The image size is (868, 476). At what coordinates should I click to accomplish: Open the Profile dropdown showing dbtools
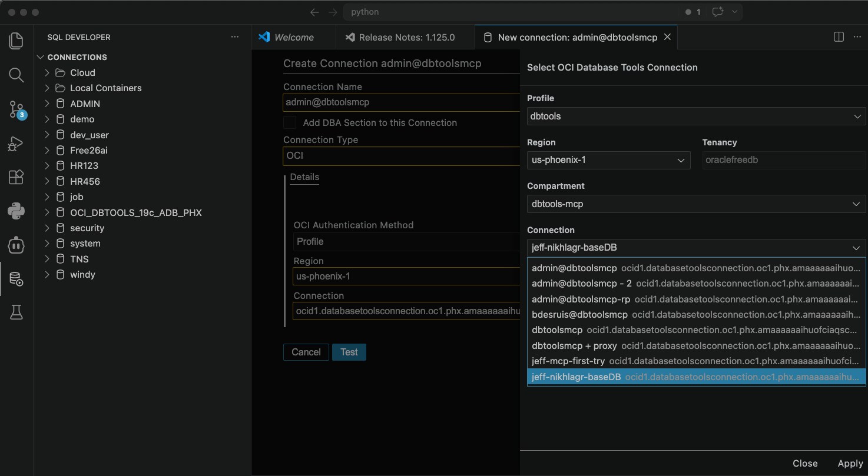tap(696, 116)
